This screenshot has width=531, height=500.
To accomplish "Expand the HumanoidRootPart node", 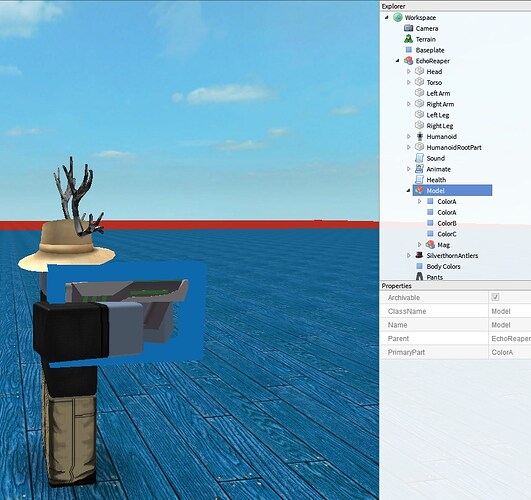I will [409, 147].
